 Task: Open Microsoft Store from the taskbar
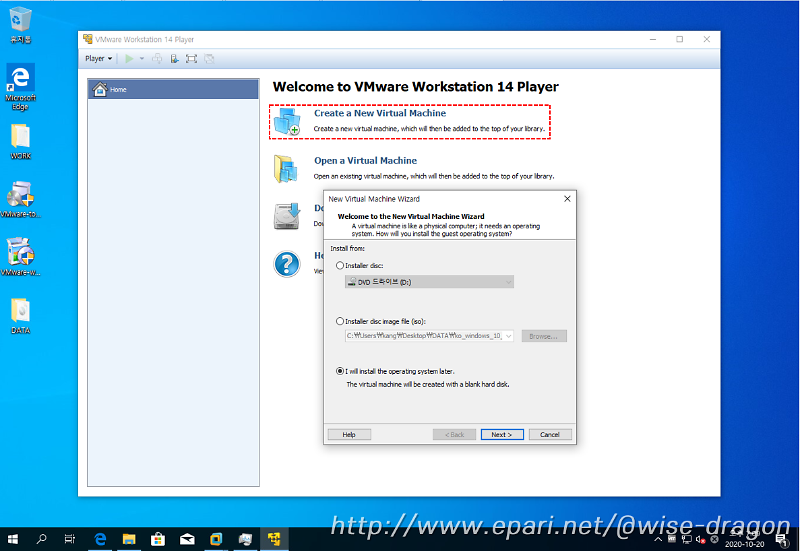158,539
